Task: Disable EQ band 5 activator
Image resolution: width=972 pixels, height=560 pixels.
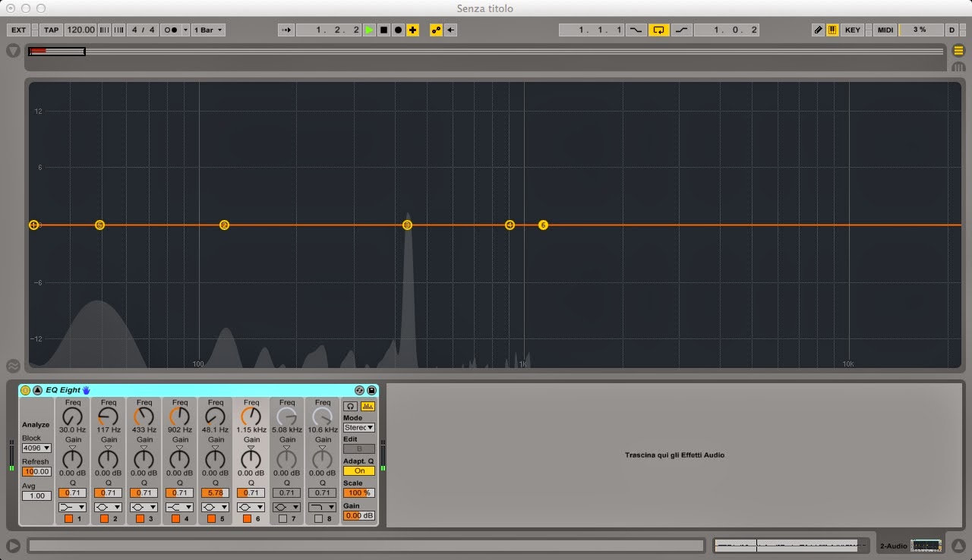Action: [x=211, y=519]
